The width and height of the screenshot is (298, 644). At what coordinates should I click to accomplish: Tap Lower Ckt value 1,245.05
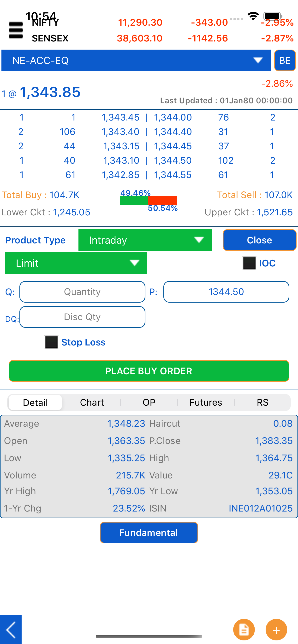pos(72,212)
